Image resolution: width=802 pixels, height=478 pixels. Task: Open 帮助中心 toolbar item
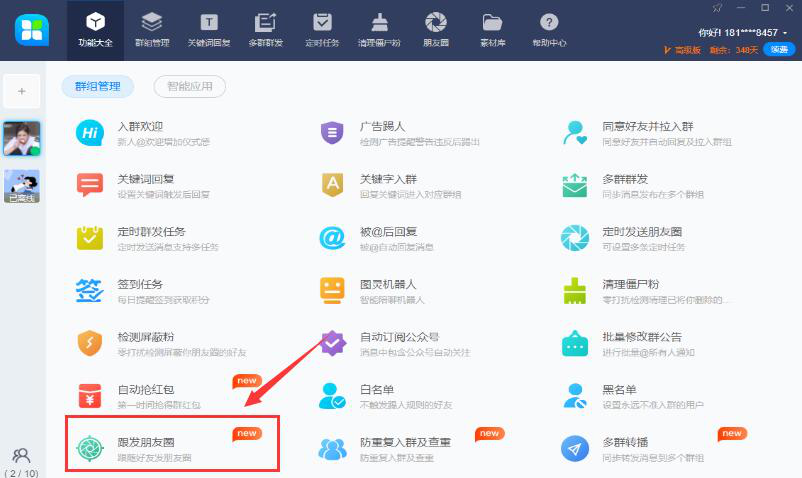[x=549, y=31]
